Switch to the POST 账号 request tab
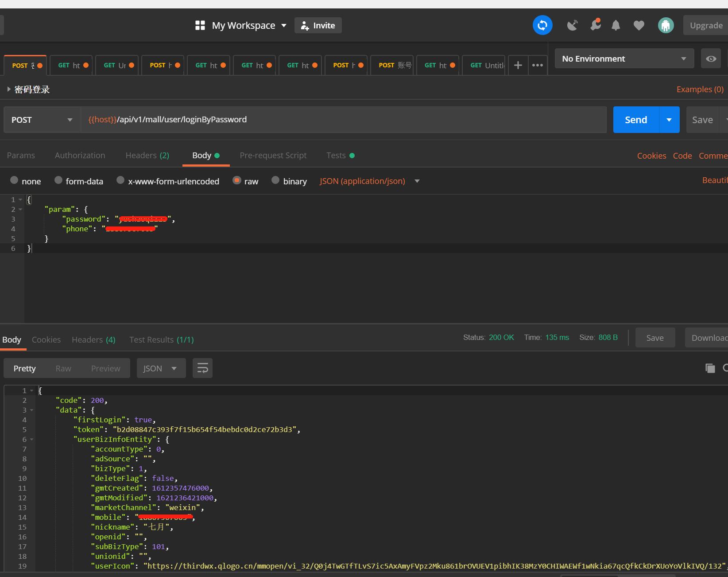The image size is (728, 577). coord(392,65)
